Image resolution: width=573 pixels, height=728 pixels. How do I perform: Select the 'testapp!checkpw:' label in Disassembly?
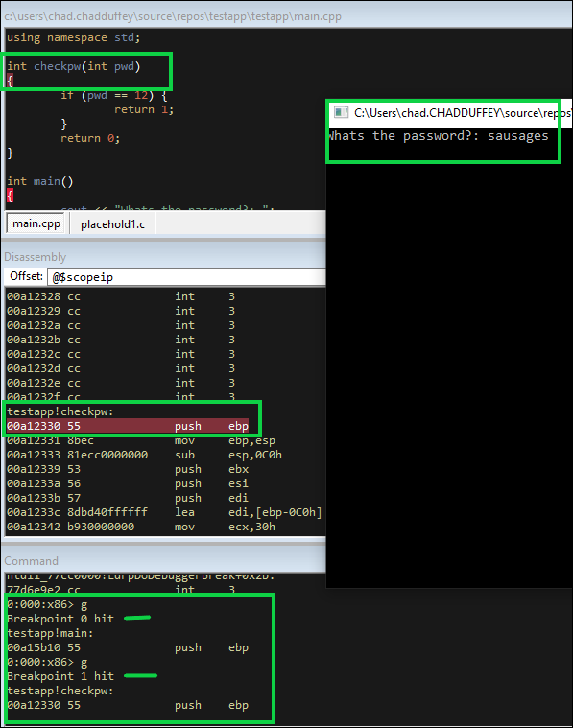pyautogui.click(x=60, y=411)
